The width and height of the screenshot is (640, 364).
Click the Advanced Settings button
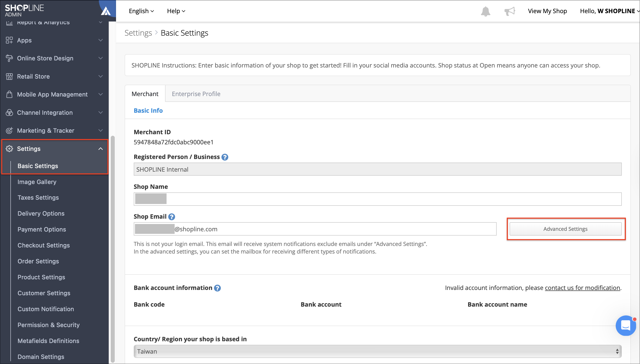coord(565,229)
